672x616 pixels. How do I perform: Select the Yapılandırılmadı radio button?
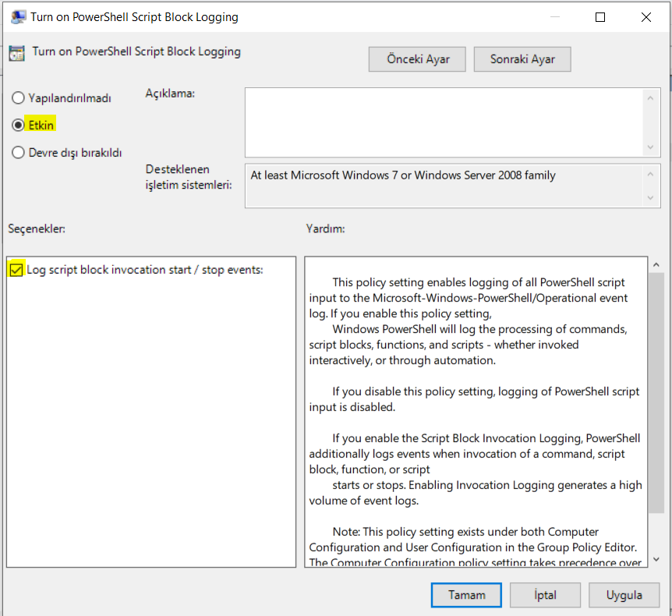[x=16, y=97]
